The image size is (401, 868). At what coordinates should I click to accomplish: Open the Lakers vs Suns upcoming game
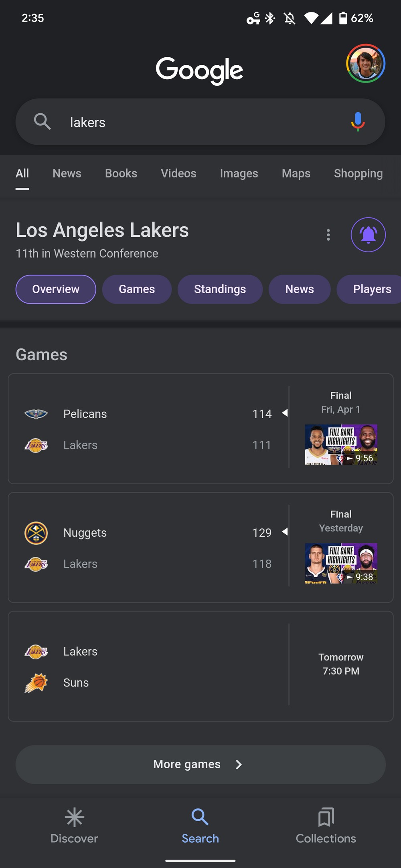point(200,666)
